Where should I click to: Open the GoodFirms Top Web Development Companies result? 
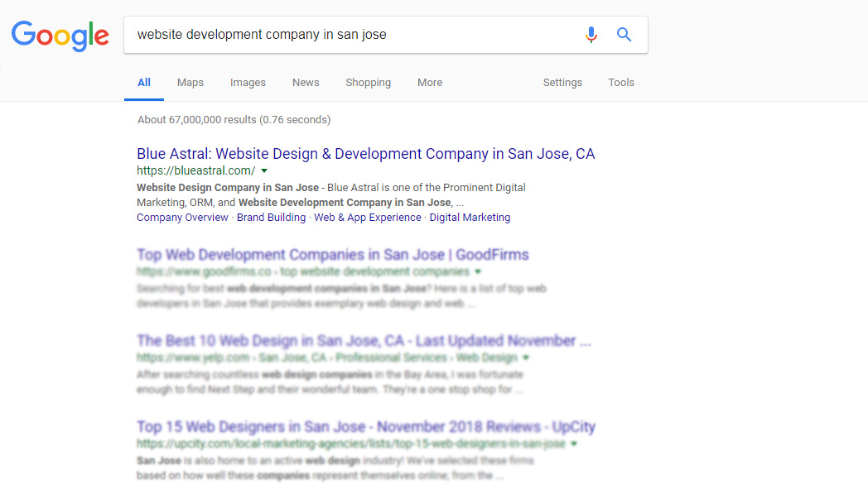pyautogui.click(x=333, y=255)
